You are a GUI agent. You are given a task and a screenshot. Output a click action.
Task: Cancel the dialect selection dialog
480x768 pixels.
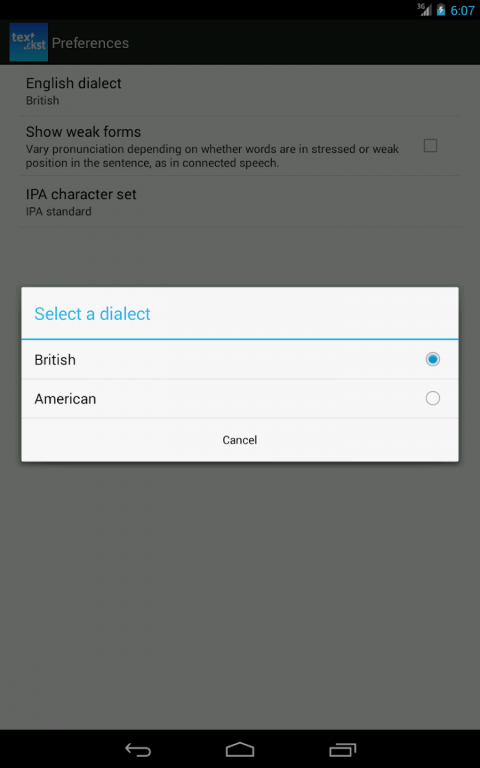click(240, 440)
